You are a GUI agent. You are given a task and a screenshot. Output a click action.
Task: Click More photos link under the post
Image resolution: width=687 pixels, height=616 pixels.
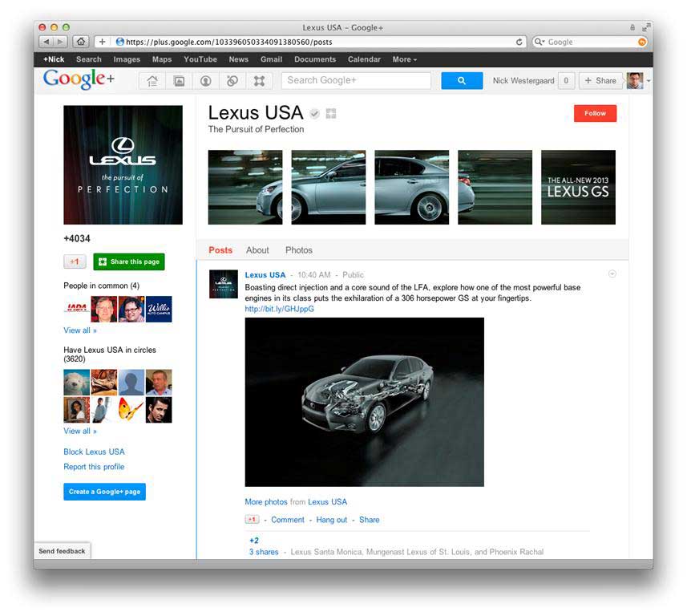pos(266,501)
